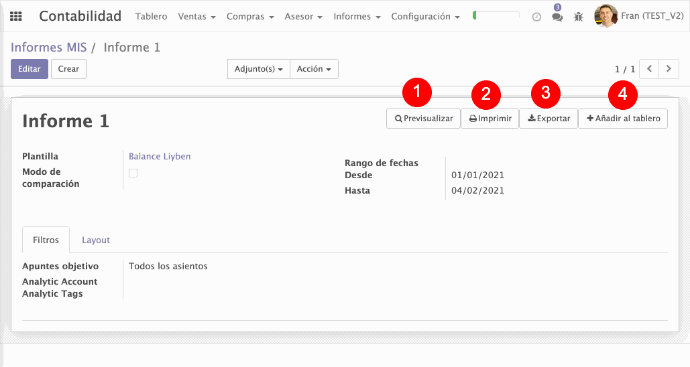Open the apps grid menu icon
The image size is (690, 367).
(16, 17)
